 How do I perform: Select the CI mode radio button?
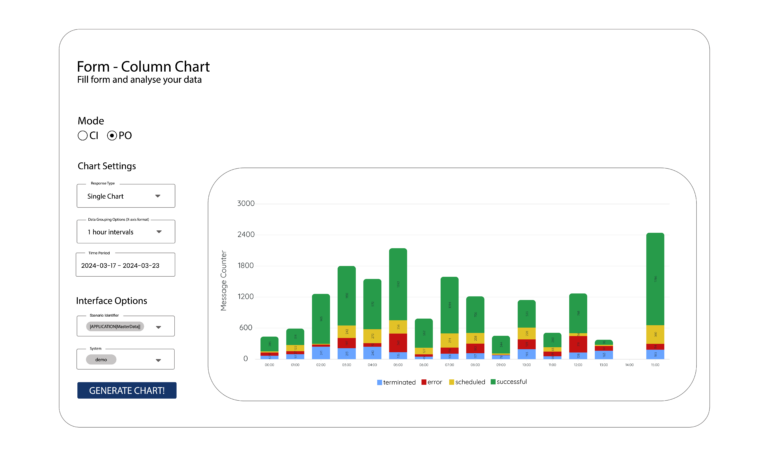[82, 136]
